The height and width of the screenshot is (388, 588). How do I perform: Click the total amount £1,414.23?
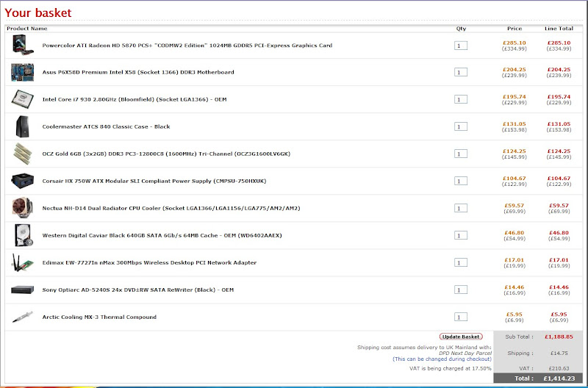(559, 378)
